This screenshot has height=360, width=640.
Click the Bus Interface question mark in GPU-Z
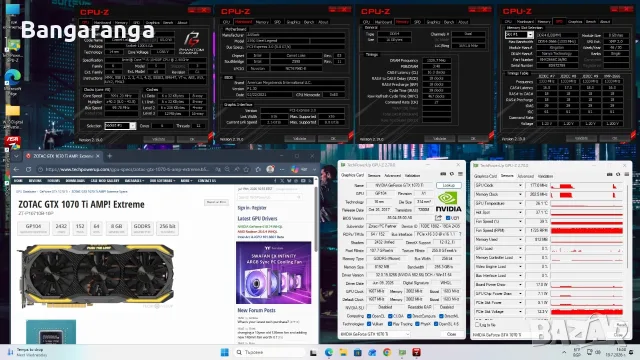[x=460, y=234]
